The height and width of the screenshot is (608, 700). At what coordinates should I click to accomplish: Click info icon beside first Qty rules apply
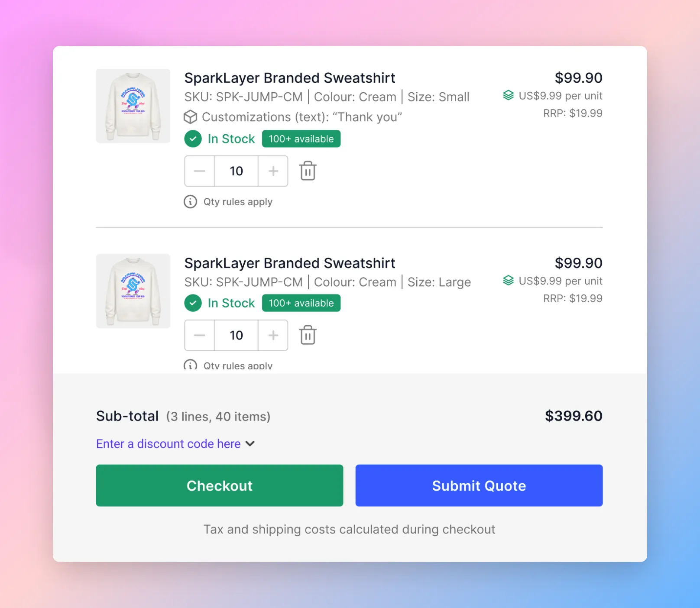(190, 202)
